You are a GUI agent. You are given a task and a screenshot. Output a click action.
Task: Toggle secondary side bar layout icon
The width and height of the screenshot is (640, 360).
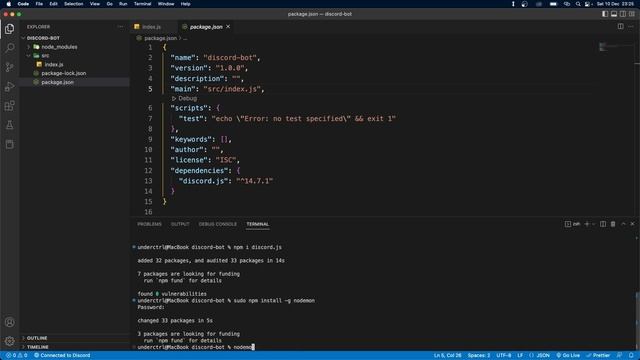point(623,14)
